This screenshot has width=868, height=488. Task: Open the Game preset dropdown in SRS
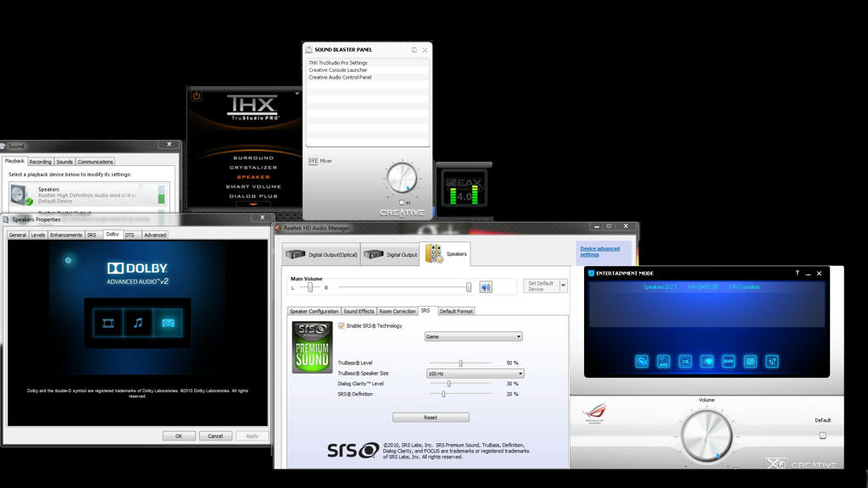click(473, 336)
